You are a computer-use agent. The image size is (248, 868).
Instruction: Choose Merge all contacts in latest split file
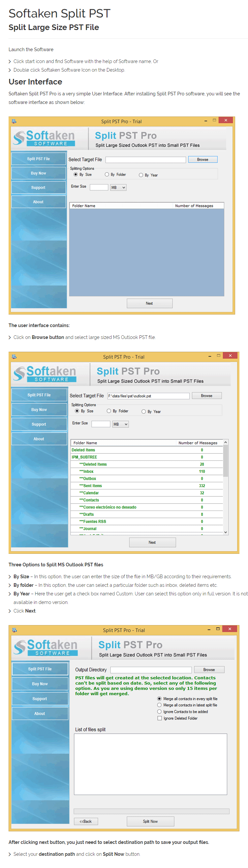point(160,705)
